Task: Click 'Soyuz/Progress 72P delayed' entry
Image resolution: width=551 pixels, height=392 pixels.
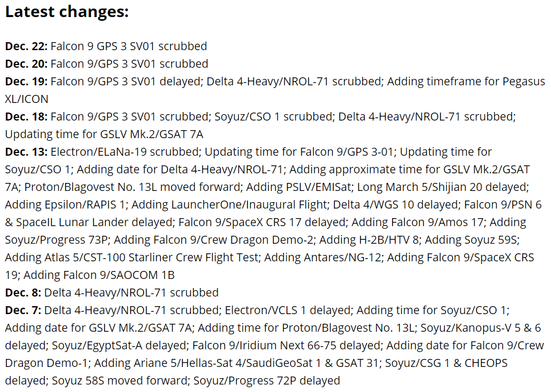Action: click(267, 380)
